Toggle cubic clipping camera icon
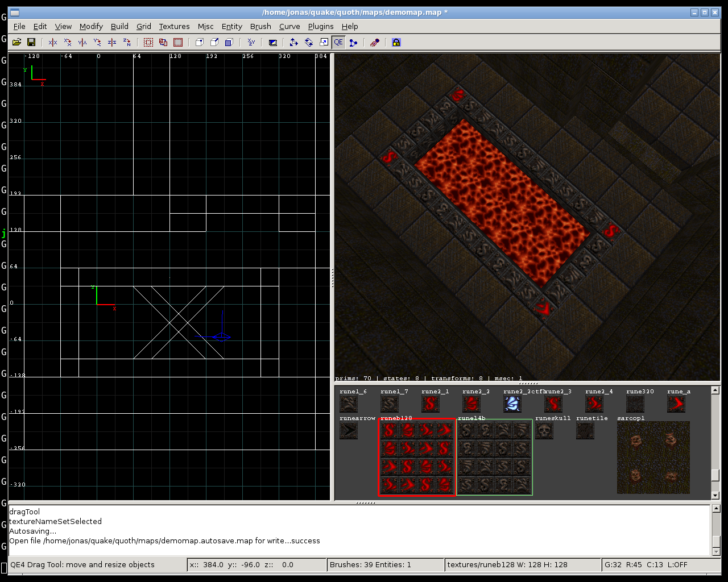 click(x=272, y=42)
